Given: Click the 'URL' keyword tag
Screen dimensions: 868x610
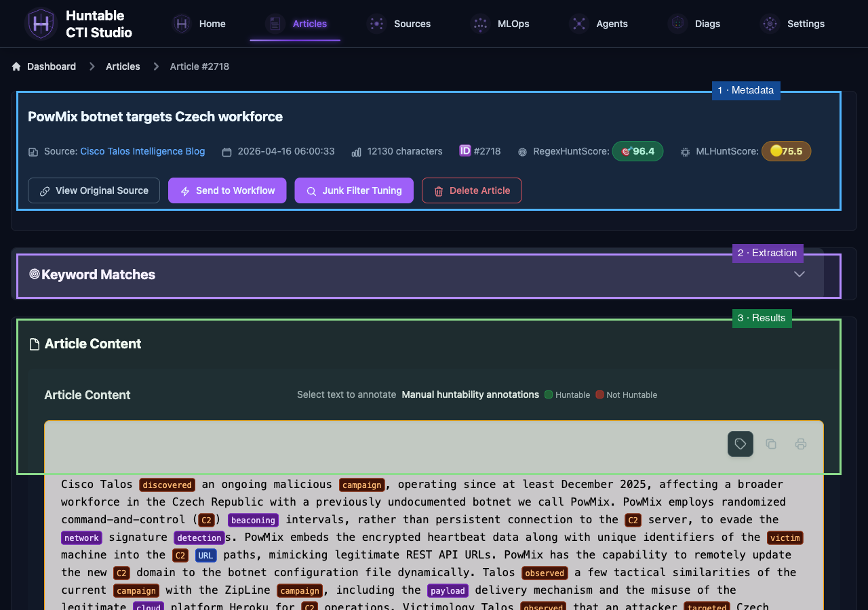Looking at the screenshot, I should pyautogui.click(x=206, y=555).
